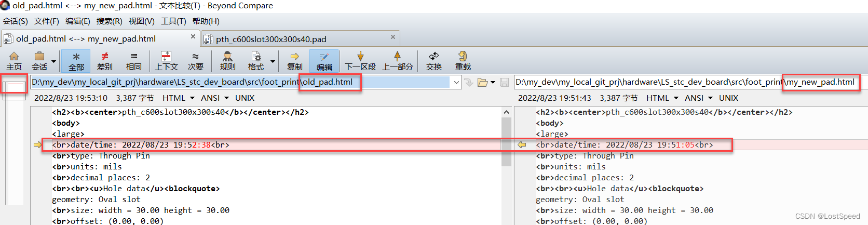Swap sides using the 交换 icon
The height and width of the screenshot is (225, 868).
pos(433,61)
